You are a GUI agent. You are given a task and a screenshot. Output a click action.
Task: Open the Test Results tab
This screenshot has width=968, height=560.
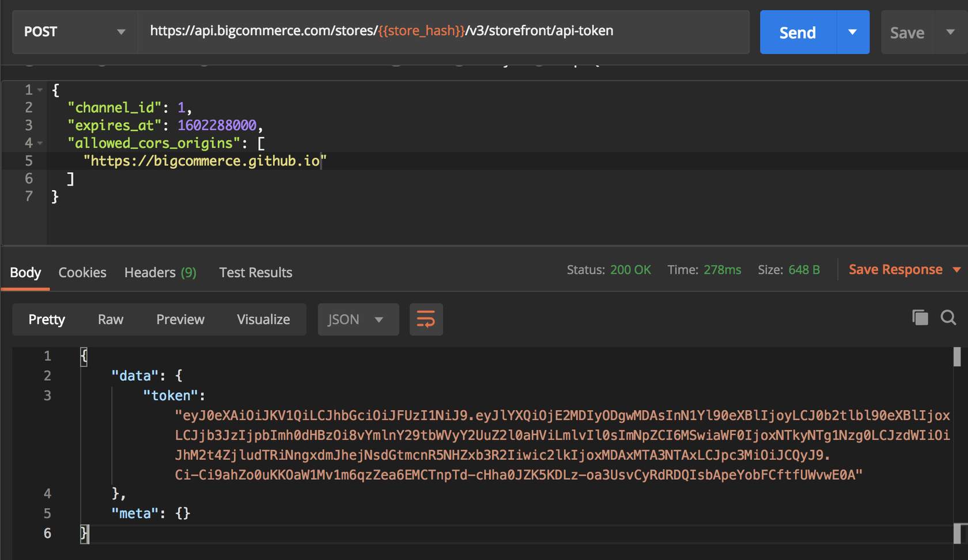(255, 272)
